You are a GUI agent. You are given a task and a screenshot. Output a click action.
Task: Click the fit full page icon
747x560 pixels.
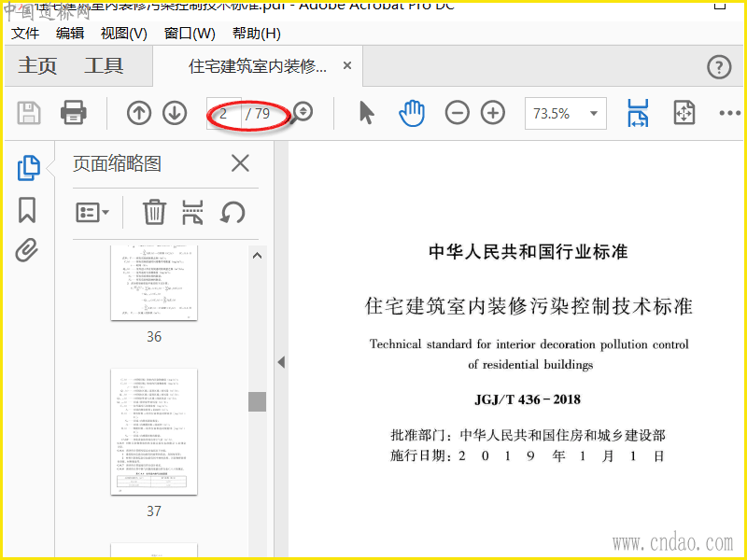coord(684,113)
